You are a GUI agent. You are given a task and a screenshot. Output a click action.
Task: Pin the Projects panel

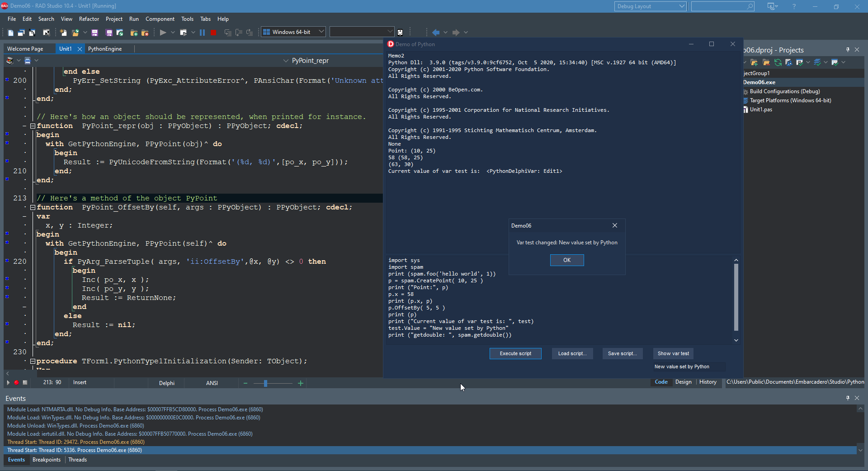(848, 50)
